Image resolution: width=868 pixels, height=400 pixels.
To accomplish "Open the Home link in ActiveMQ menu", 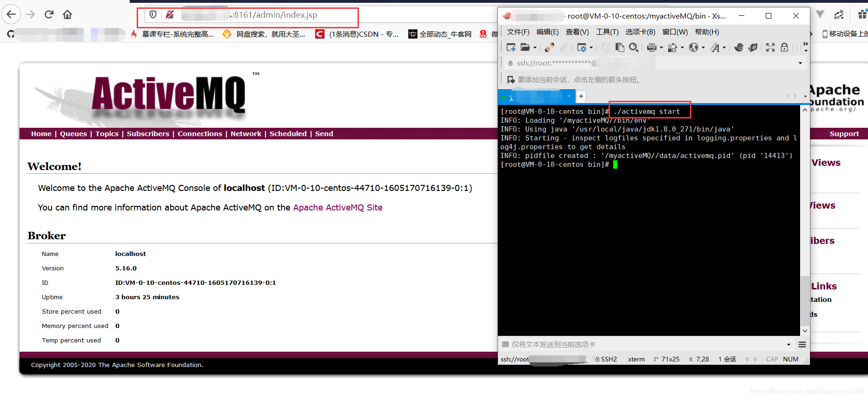I will pos(41,134).
